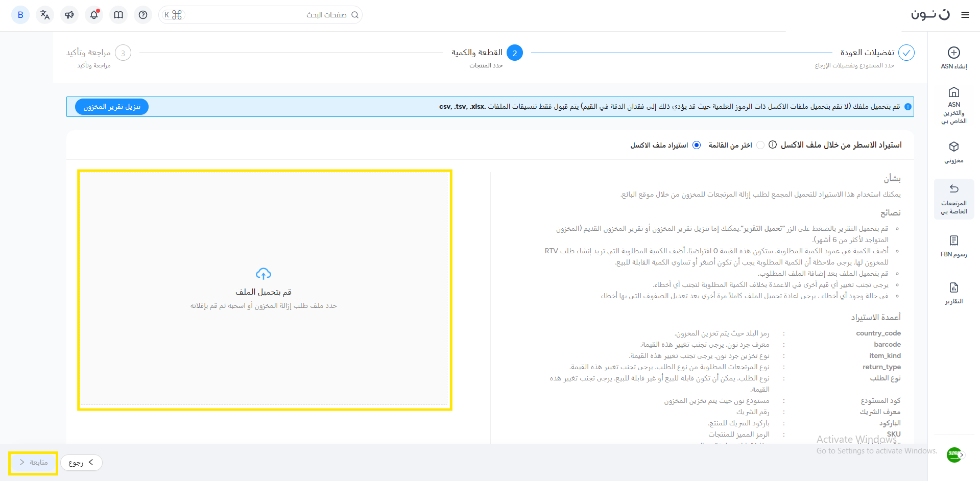Click step number 3 circle مراجعة وتأكيد
Image resolution: width=980 pixels, height=481 pixels.
(x=123, y=53)
